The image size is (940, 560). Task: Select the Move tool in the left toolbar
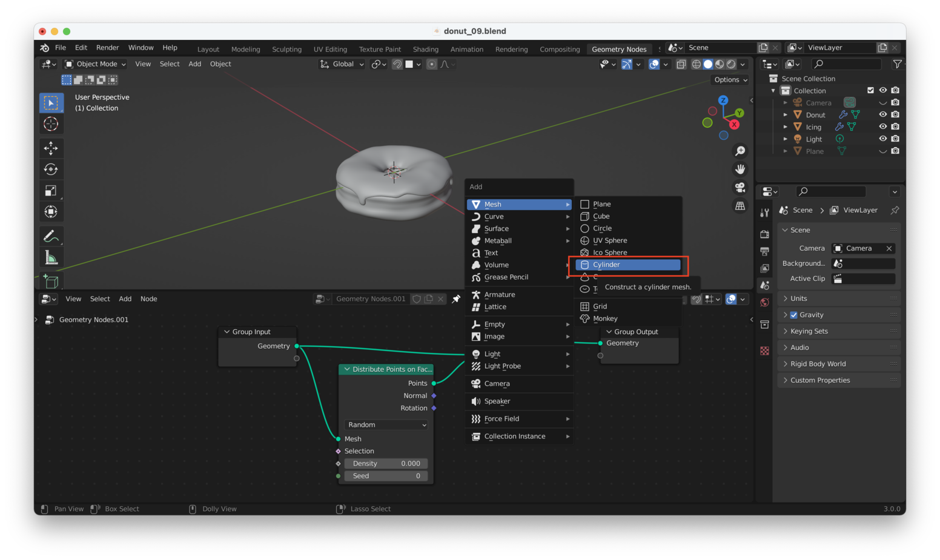(x=51, y=148)
